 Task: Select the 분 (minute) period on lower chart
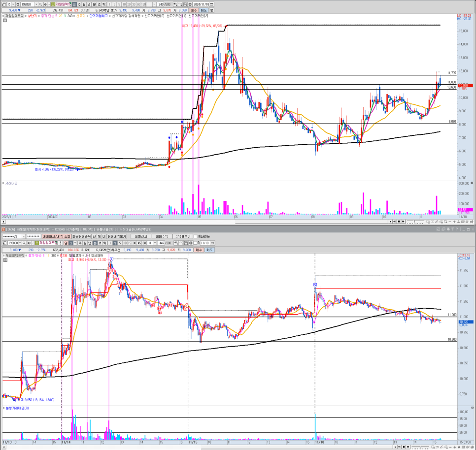(x=95, y=243)
